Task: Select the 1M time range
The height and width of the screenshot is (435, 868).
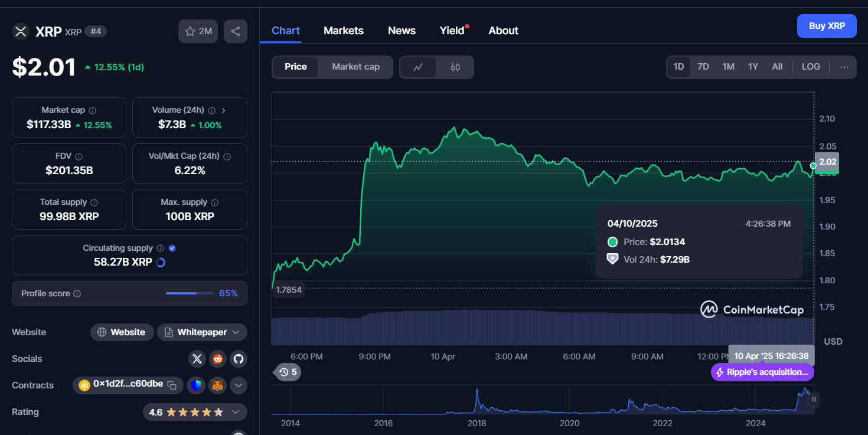Action: tap(729, 67)
